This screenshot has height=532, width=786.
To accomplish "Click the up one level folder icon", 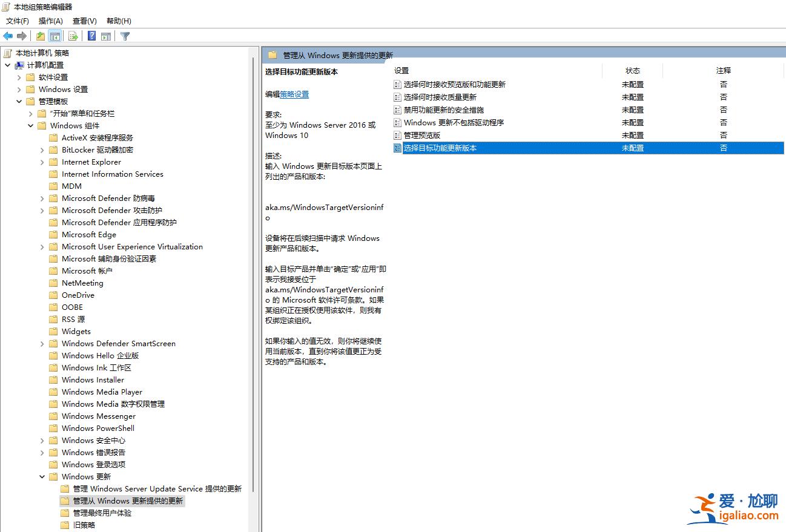I will (40, 36).
